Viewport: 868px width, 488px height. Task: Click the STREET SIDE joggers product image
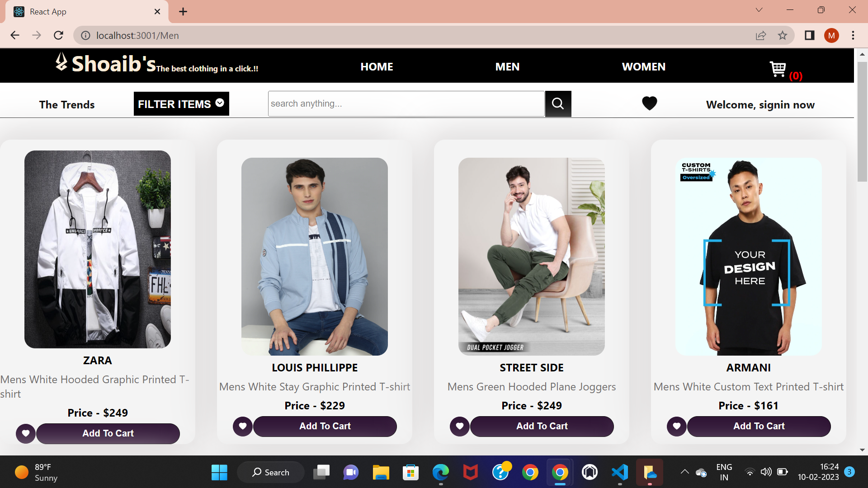(x=531, y=256)
